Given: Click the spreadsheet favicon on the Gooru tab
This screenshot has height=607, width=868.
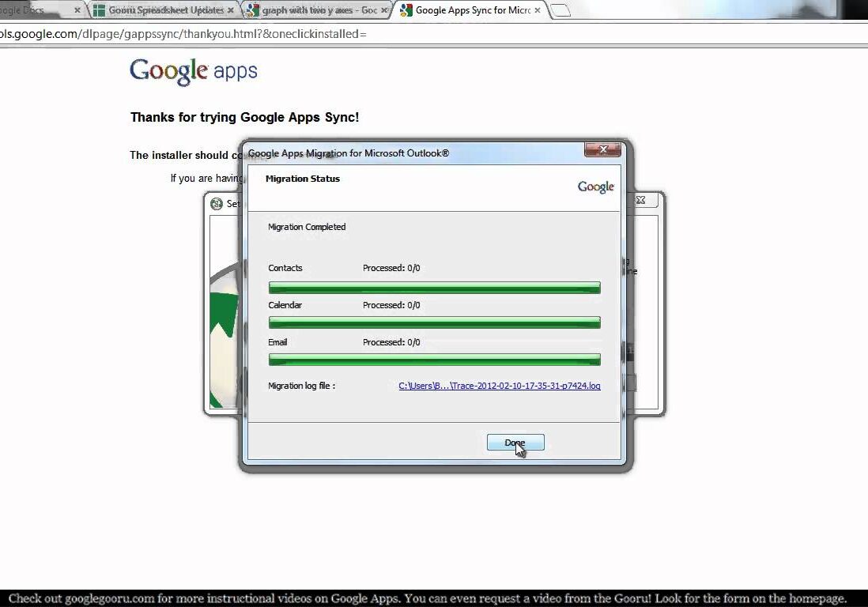Looking at the screenshot, I should tap(99, 10).
